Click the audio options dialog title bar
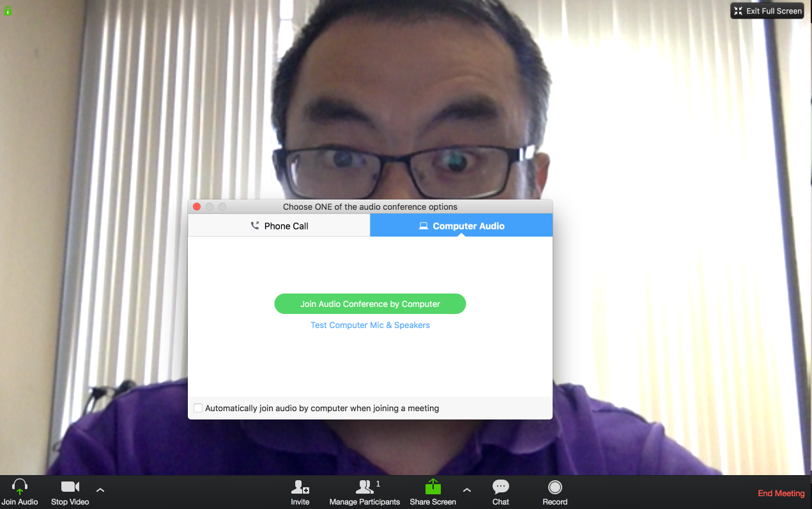Viewport: 812px width, 509px height. click(371, 207)
